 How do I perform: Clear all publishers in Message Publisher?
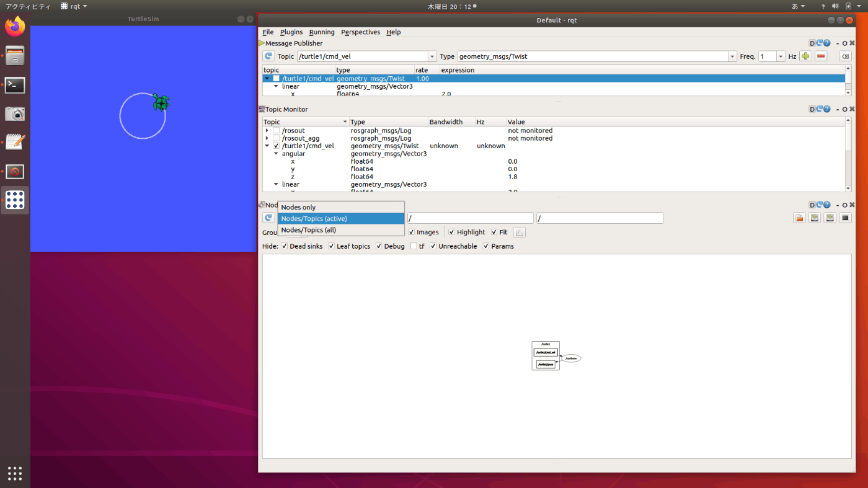click(845, 56)
